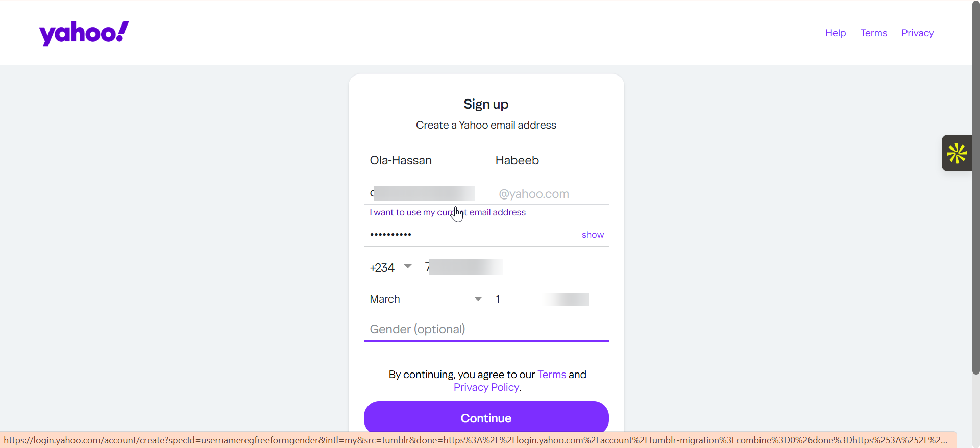Show the hidden password
Image resolution: width=980 pixels, height=448 pixels.
(x=592, y=235)
